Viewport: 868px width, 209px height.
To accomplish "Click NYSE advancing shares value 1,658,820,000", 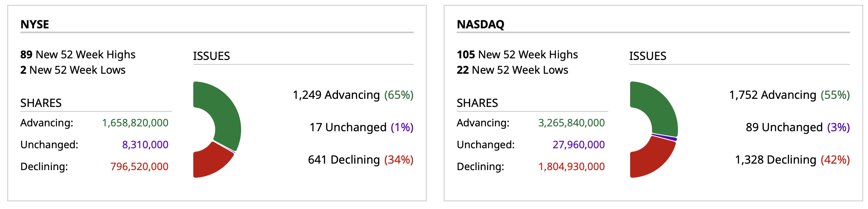I will [x=135, y=123].
